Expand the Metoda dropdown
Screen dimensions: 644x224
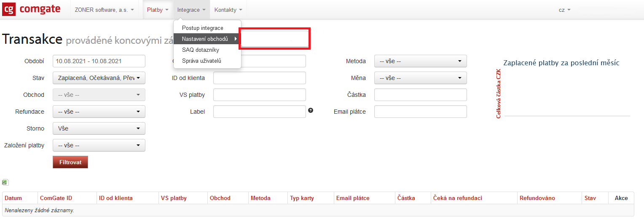pos(420,61)
